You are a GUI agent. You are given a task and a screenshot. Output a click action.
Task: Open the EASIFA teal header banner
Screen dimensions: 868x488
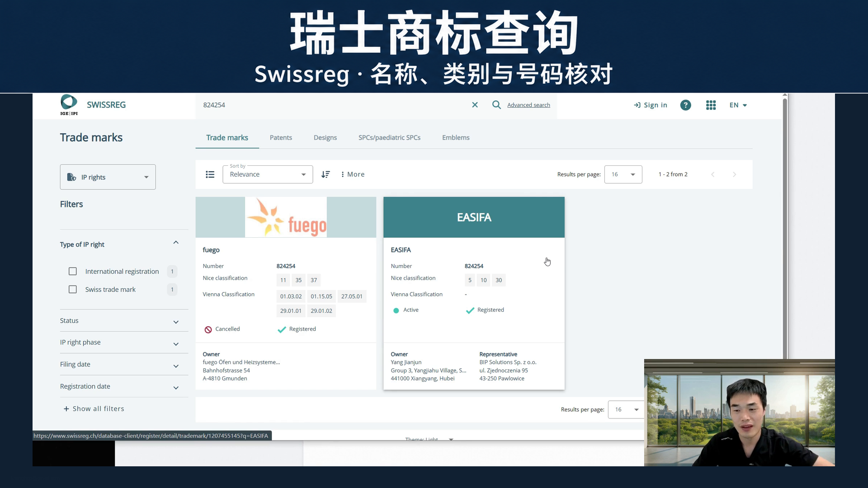pyautogui.click(x=474, y=217)
